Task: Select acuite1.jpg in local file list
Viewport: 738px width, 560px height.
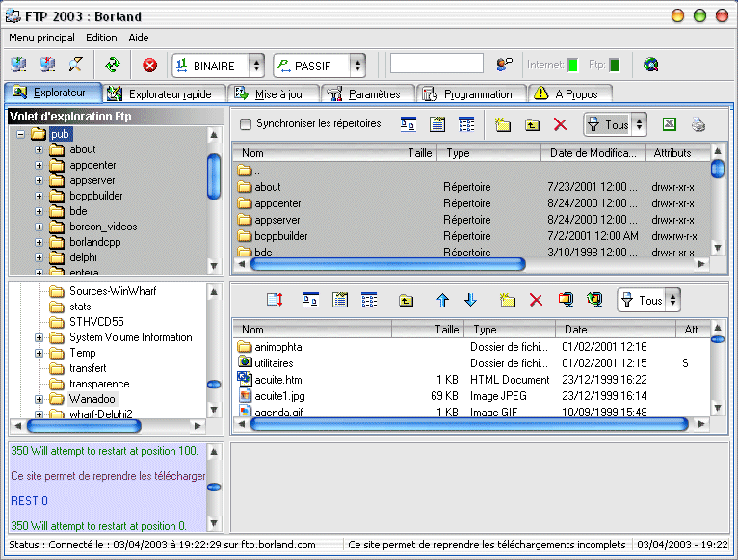Action: point(279,396)
